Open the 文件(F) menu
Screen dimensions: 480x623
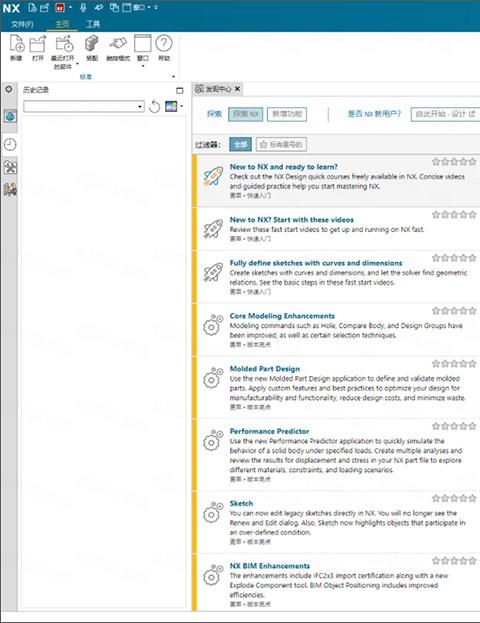pos(22,24)
